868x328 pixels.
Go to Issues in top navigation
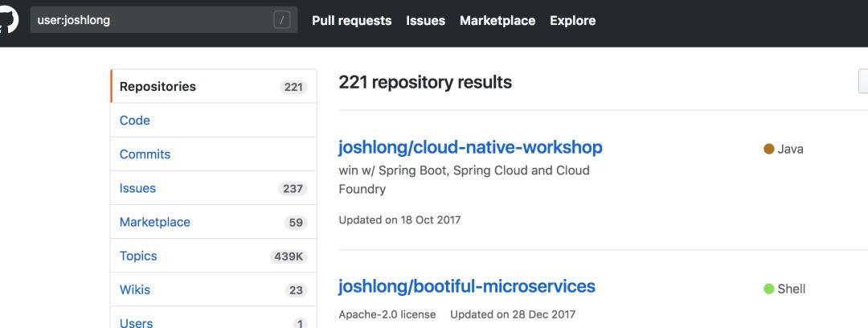coord(425,21)
